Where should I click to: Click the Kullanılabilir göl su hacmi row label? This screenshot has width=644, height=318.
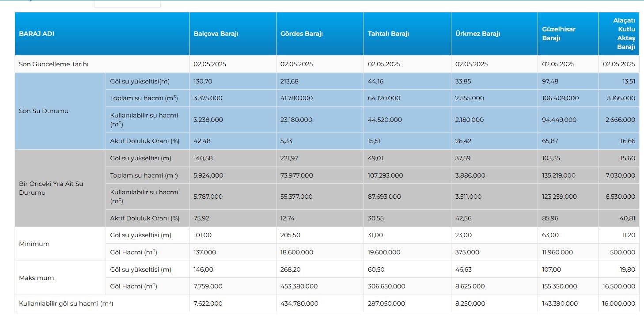point(66,303)
